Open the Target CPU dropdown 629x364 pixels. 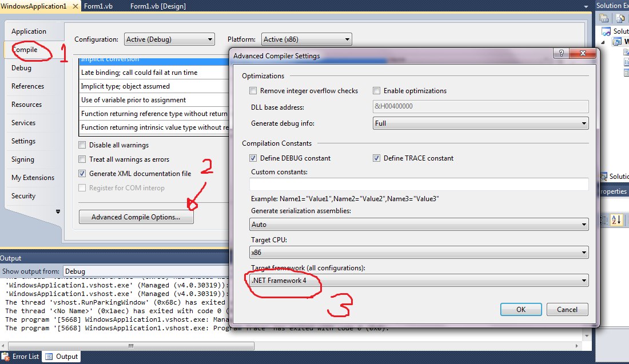[419, 253]
